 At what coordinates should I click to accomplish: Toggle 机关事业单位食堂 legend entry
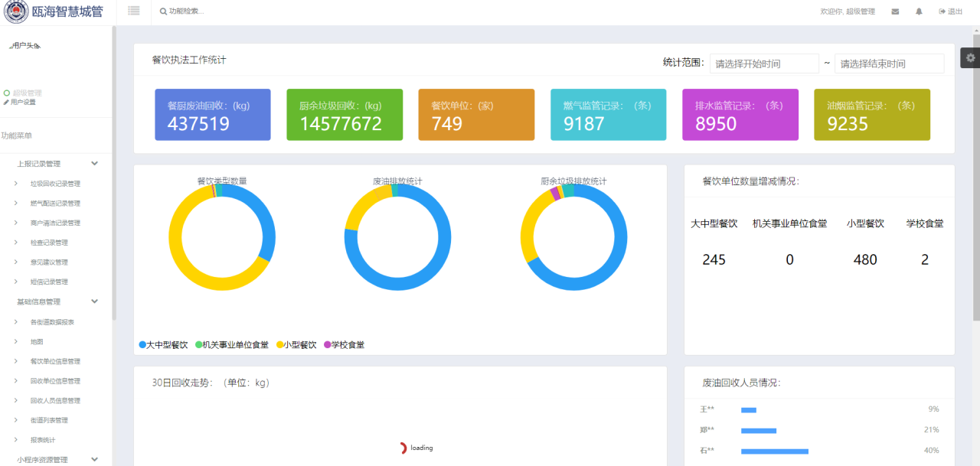[x=231, y=345]
